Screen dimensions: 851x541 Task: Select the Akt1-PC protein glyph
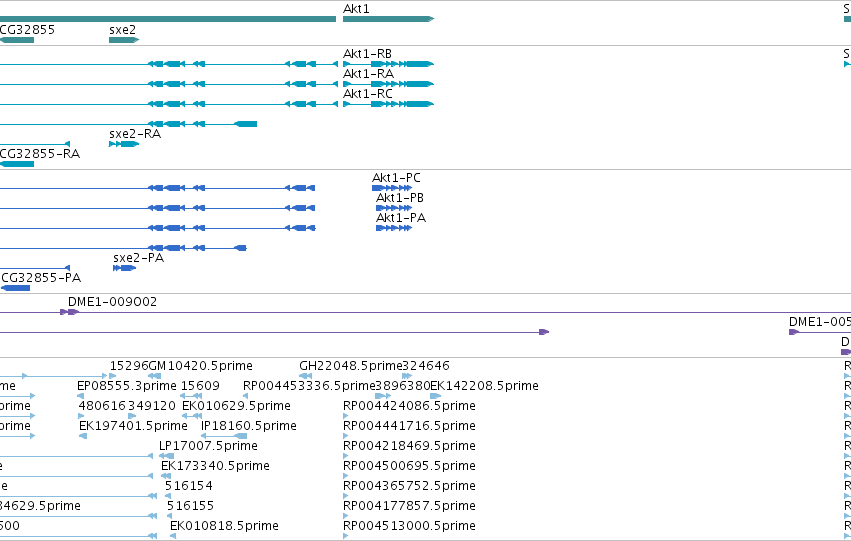[392, 188]
